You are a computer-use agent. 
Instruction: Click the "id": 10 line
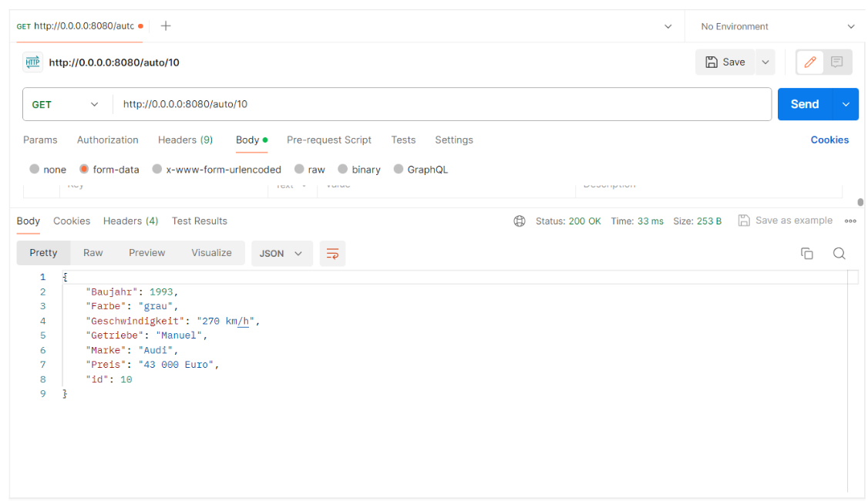pyautogui.click(x=109, y=379)
